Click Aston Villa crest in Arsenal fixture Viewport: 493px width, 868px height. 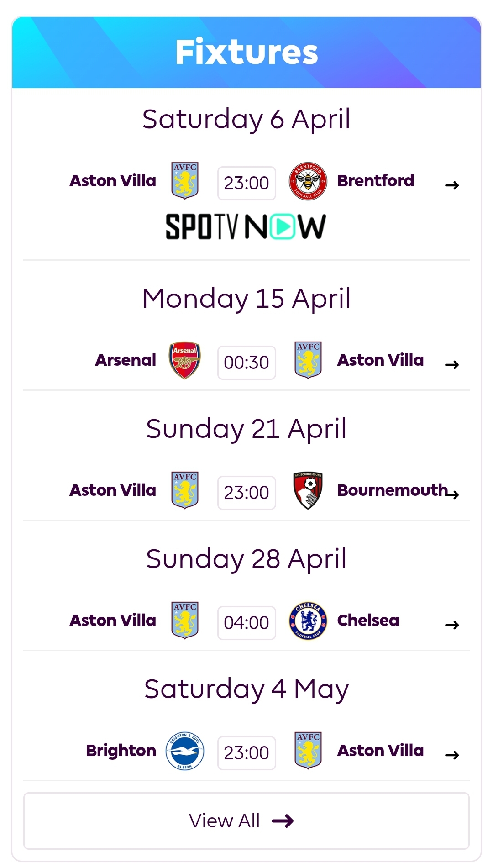click(x=308, y=360)
